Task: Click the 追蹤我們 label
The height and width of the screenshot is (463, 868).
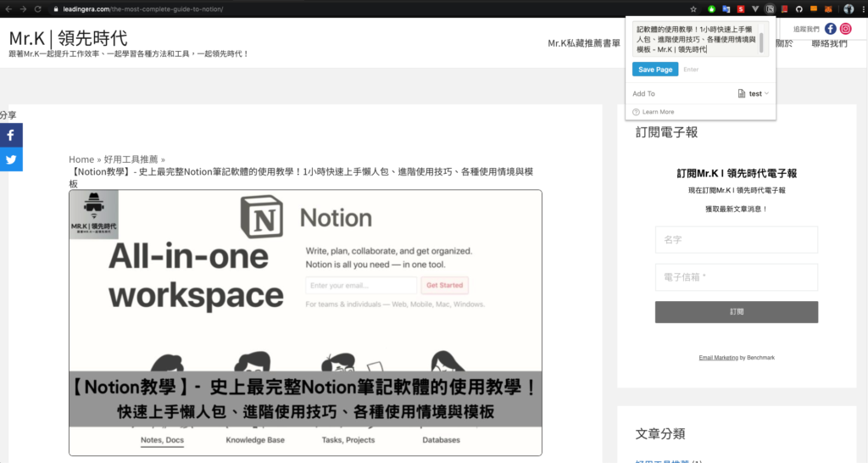Action: coord(806,30)
